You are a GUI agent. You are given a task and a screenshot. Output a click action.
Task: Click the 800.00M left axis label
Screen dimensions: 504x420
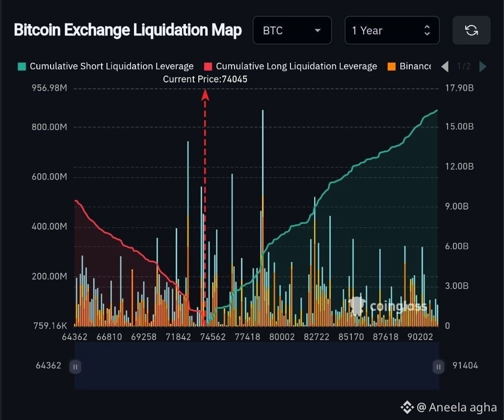50,127
